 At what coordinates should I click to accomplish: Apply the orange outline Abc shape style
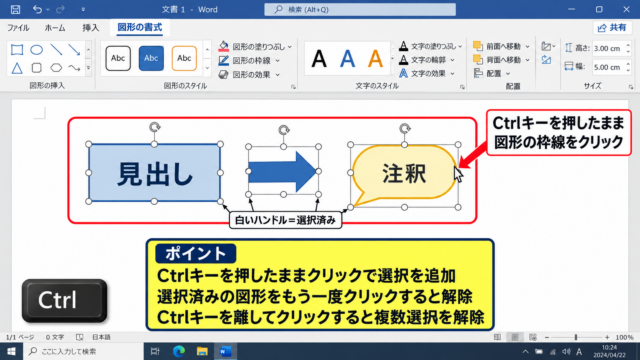coord(184,58)
